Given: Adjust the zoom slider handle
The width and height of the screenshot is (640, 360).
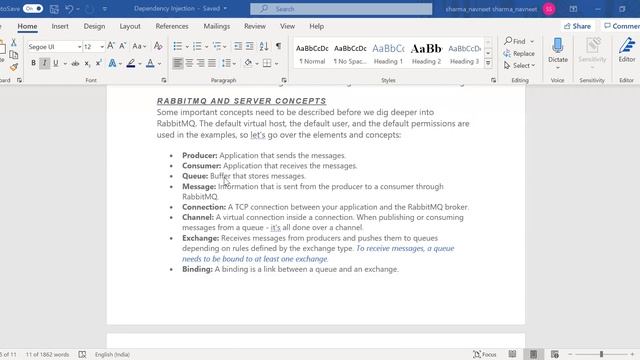Looking at the screenshot, I should point(601,354).
